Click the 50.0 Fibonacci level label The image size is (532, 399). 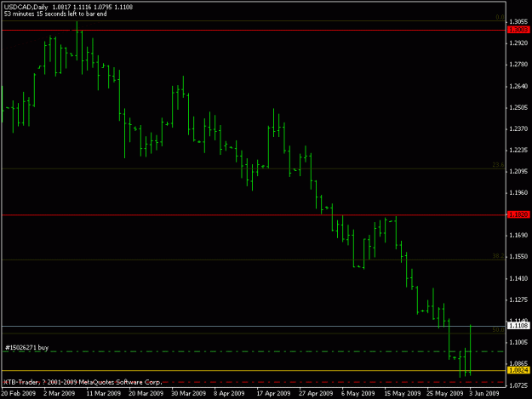(498, 330)
